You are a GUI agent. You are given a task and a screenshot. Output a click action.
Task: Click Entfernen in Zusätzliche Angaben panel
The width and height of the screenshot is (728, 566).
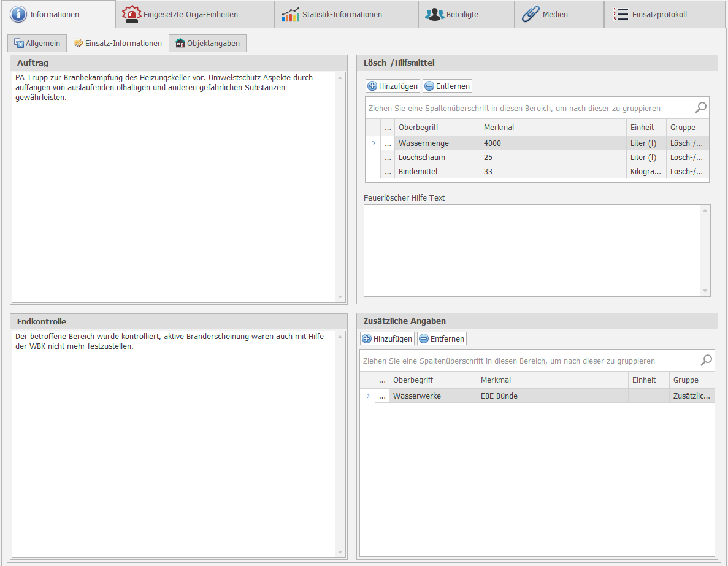(x=442, y=339)
